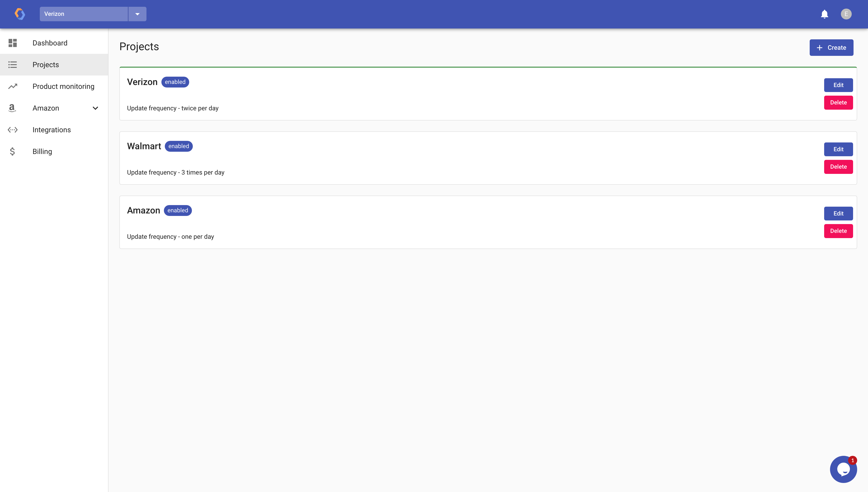Screen dimensions: 868x492
Task: Delete the Amazon project
Action: (838, 231)
